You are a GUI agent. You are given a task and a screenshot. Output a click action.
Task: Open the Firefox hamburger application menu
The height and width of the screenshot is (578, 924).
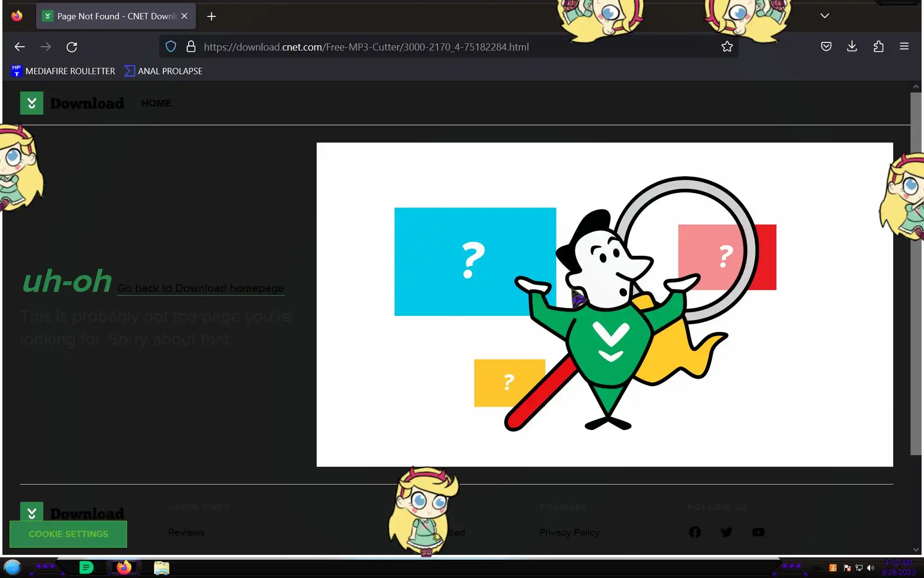click(x=904, y=47)
